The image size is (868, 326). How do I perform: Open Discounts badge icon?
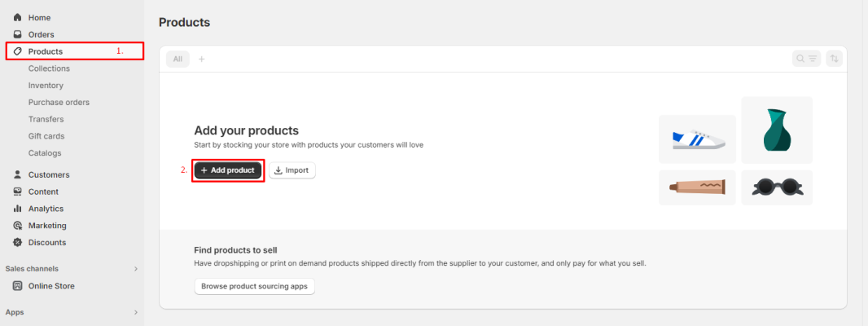point(17,242)
